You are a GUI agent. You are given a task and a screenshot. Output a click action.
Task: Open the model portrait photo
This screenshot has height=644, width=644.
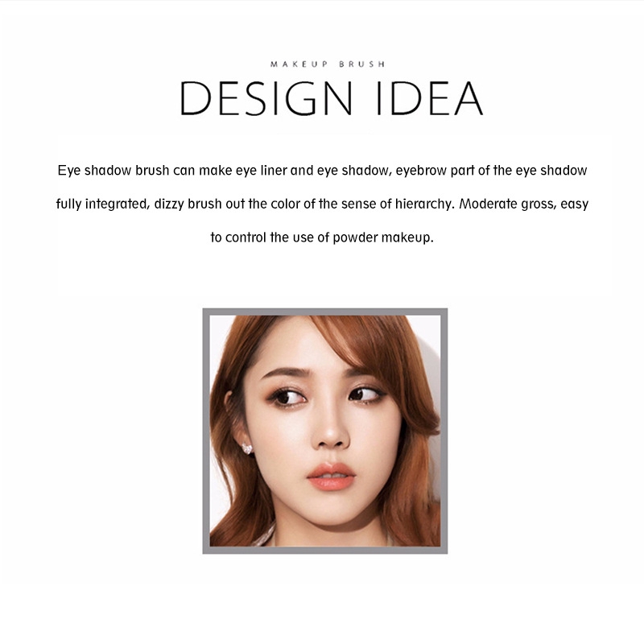(x=325, y=431)
